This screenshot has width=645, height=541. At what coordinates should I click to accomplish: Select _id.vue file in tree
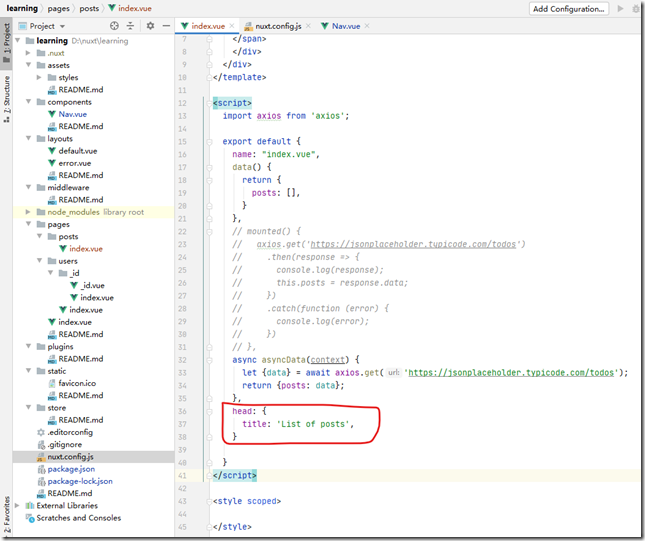point(93,285)
